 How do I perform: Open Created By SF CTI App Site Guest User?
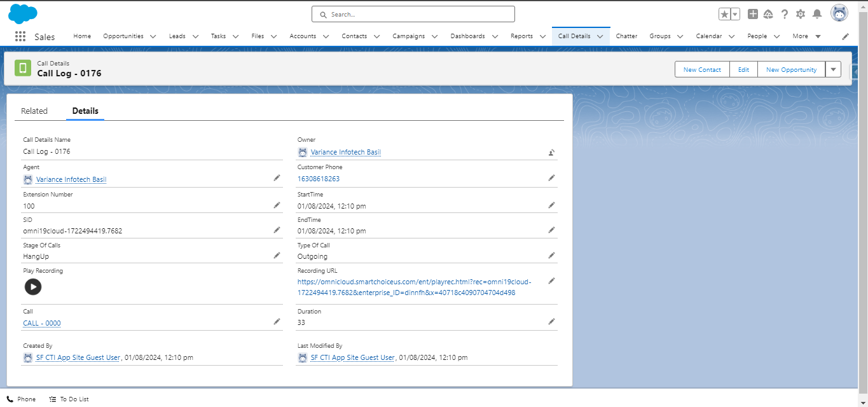78,357
